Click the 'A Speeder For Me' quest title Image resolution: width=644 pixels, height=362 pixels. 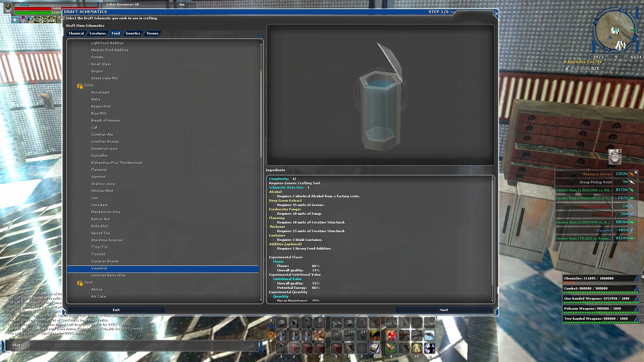pyautogui.click(x=583, y=62)
